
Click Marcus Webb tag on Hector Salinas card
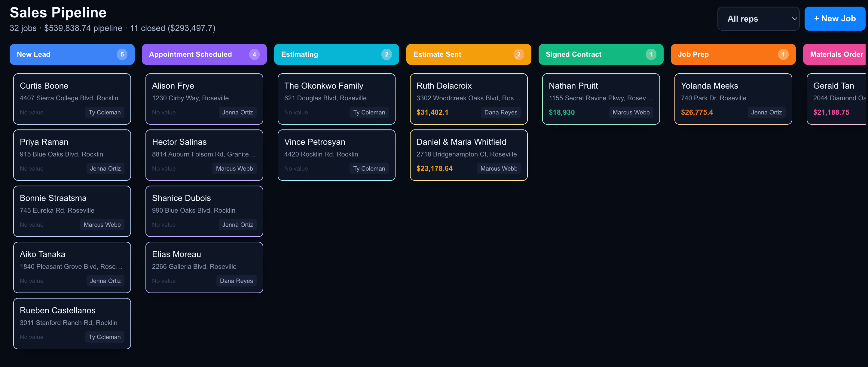(x=234, y=169)
